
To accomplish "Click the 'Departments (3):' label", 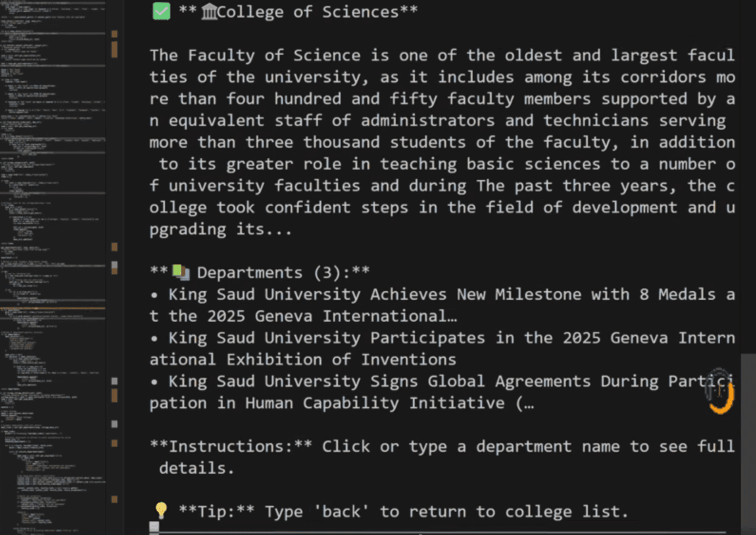I will click(x=274, y=272).
